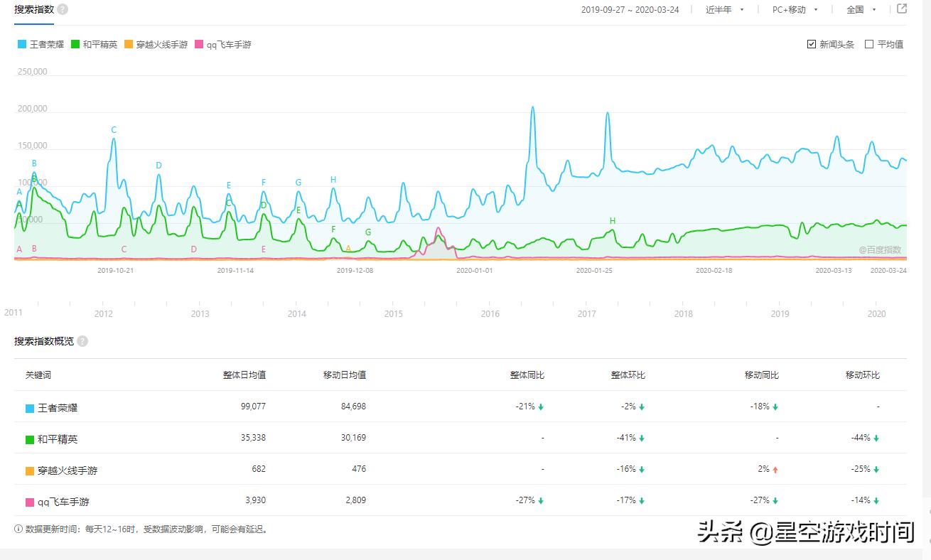Click the 关键词 column header

pyautogui.click(x=38, y=375)
